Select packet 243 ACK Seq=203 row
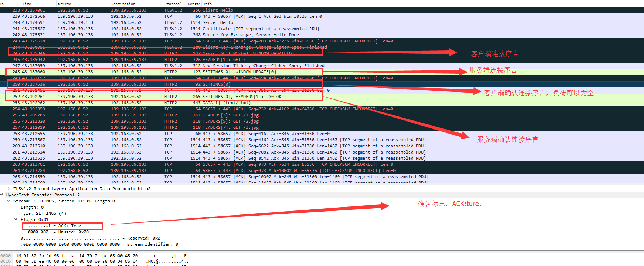 click(322, 41)
